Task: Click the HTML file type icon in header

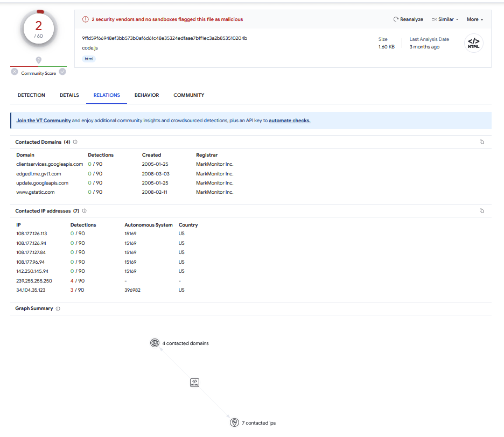Action: coord(473,43)
